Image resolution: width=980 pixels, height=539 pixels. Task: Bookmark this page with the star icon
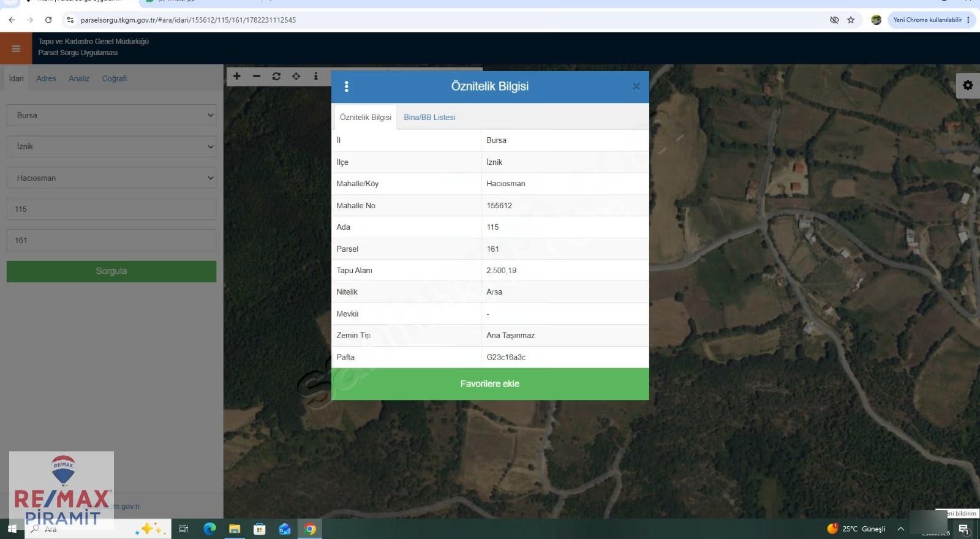tap(851, 20)
